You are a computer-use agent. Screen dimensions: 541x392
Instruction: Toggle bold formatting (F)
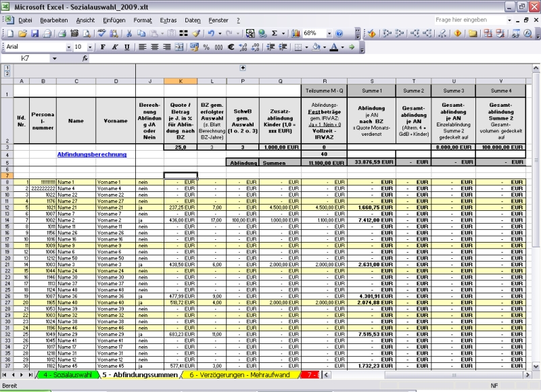pos(103,47)
